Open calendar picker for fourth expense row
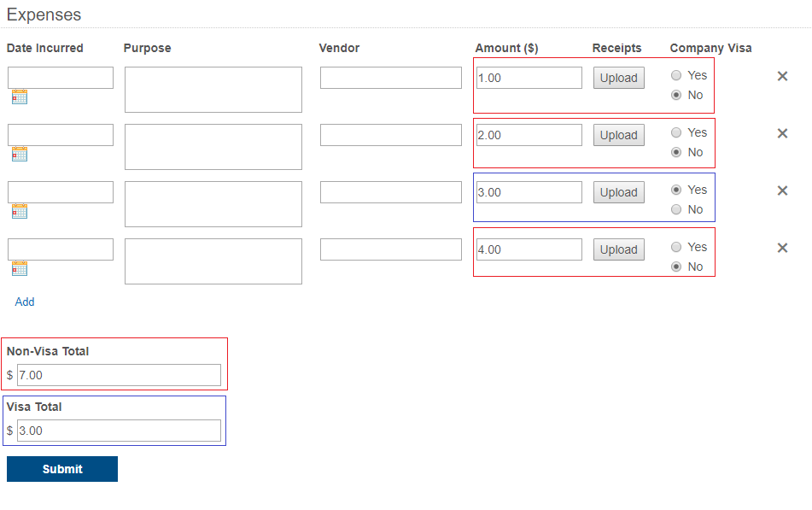 click(20, 269)
